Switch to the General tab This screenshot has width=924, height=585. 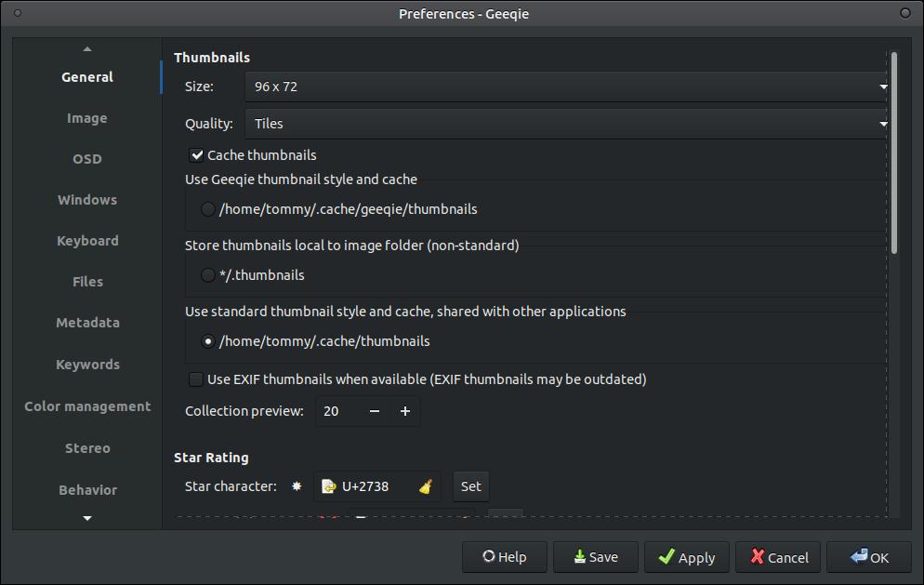pos(87,77)
